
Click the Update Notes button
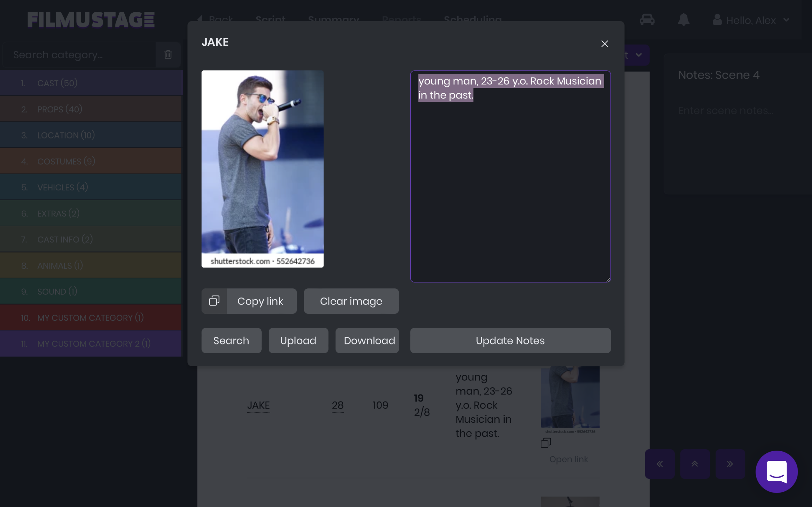510,340
